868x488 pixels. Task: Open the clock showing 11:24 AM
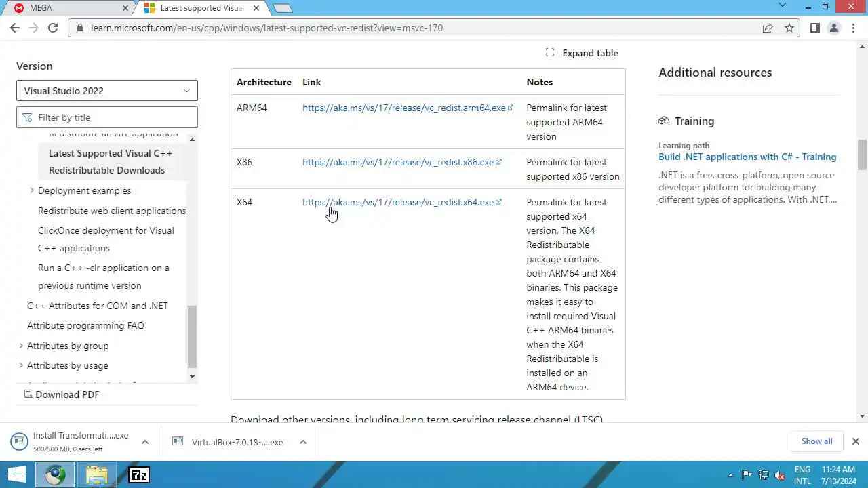click(839, 475)
